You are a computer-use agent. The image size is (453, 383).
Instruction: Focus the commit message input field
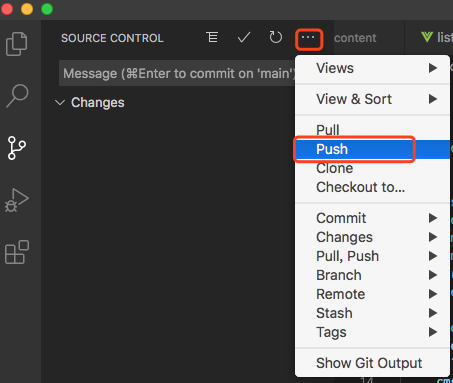point(177,73)
